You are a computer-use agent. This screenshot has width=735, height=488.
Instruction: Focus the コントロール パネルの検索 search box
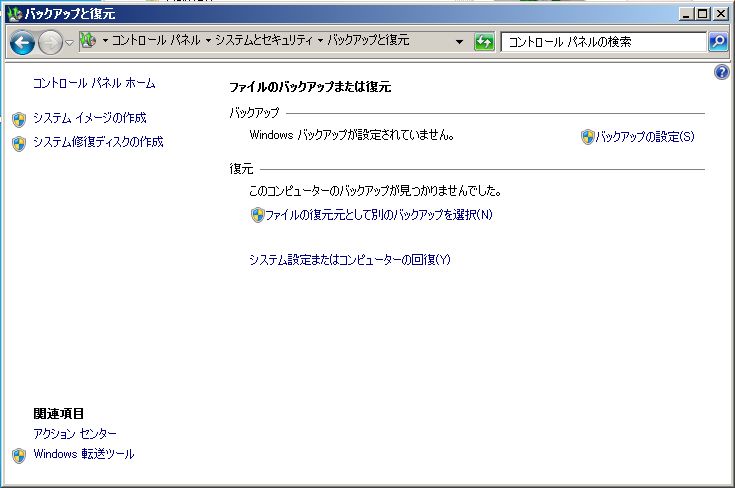click(603, 42)
